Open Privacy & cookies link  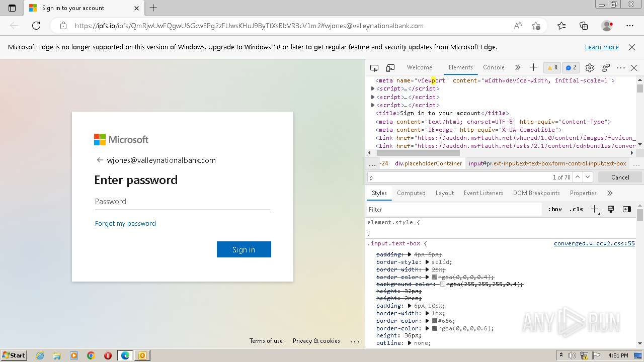point(316,341)
